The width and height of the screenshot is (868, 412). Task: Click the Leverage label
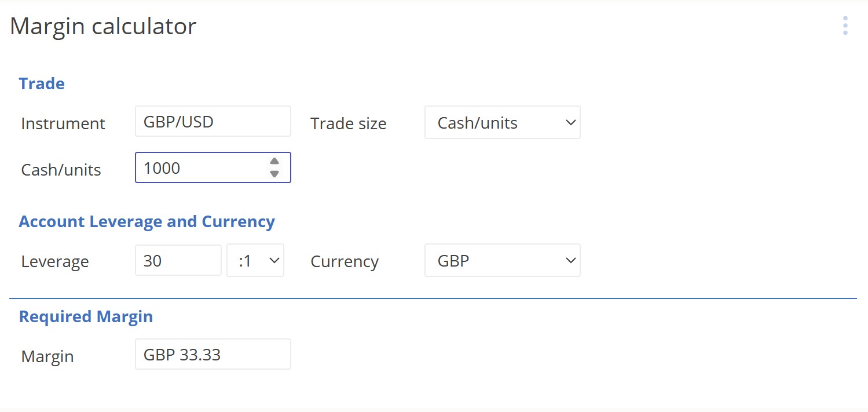(x=54, y=261)
